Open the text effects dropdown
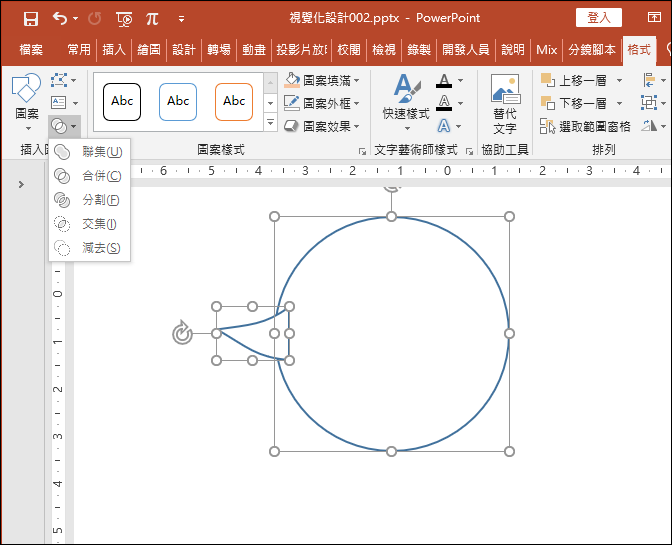Viewport: 672px width, 545px height. click(459, 126)
